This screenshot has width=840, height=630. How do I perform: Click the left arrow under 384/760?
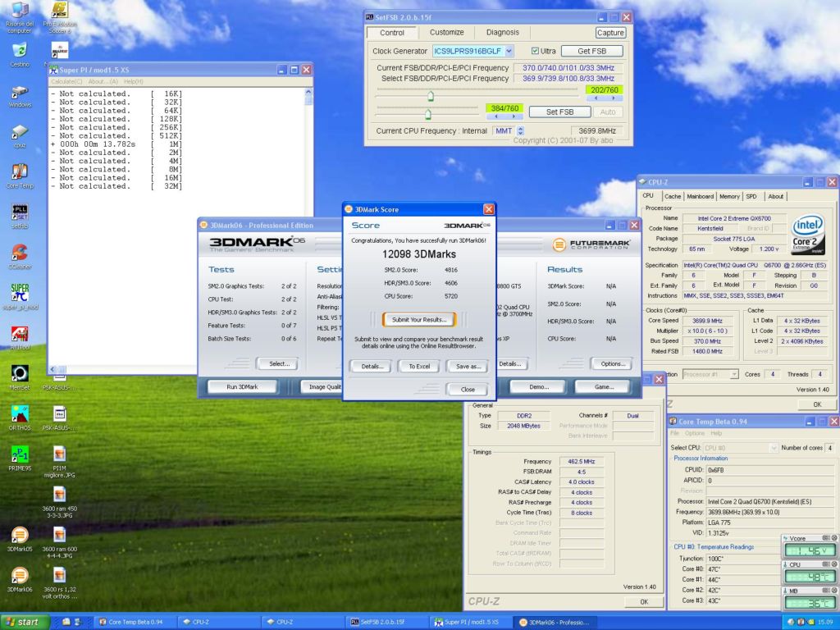click(496, 116)
